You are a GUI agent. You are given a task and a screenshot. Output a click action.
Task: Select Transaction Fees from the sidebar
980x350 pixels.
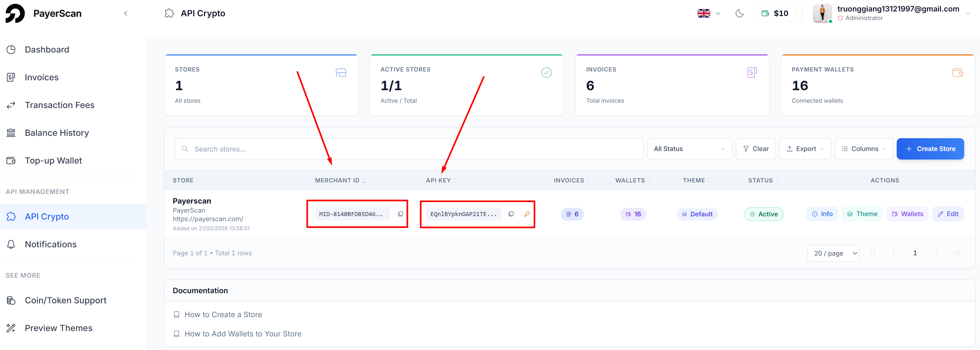point(59,105)
